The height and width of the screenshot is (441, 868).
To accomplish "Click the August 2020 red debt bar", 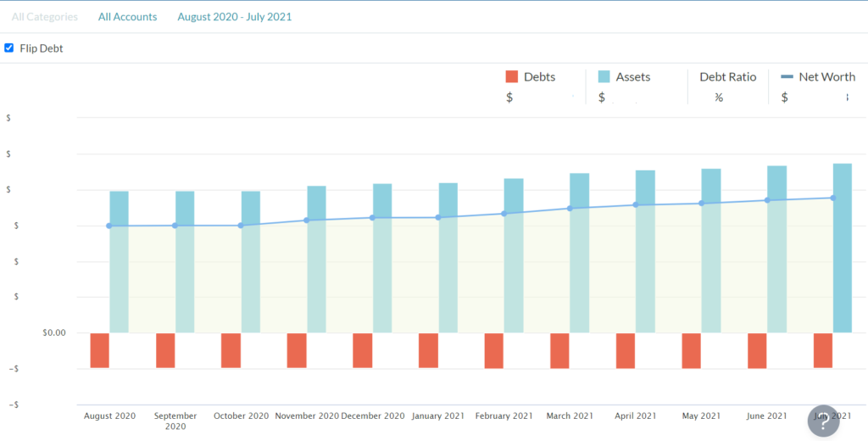I will pyautogui.click(x=100, y=350).
